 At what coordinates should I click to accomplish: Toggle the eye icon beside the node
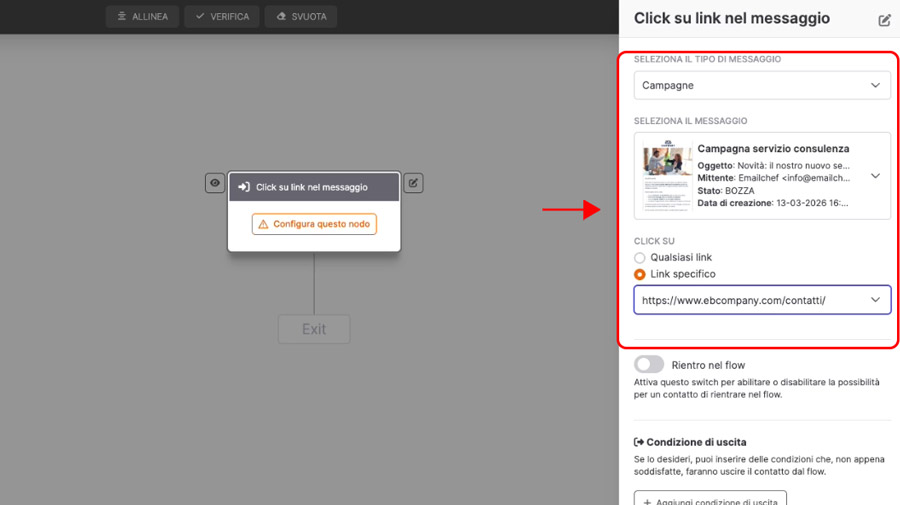[215, 183]
